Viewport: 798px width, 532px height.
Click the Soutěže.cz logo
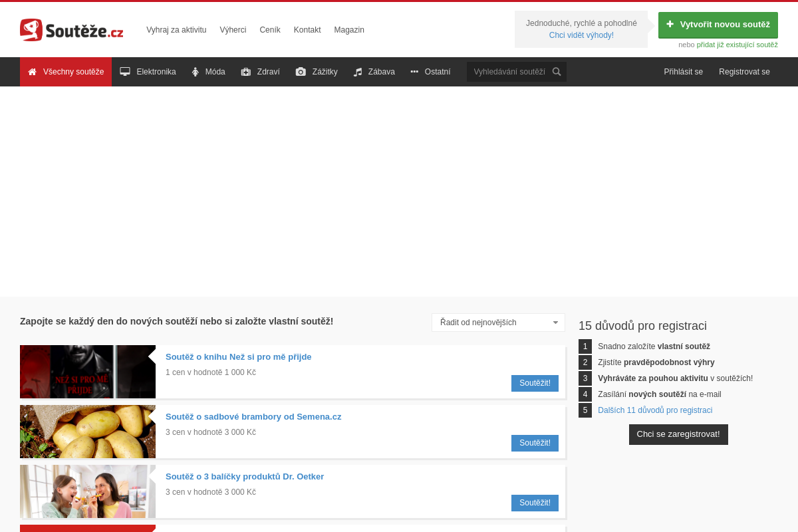[x=71, y=30]
